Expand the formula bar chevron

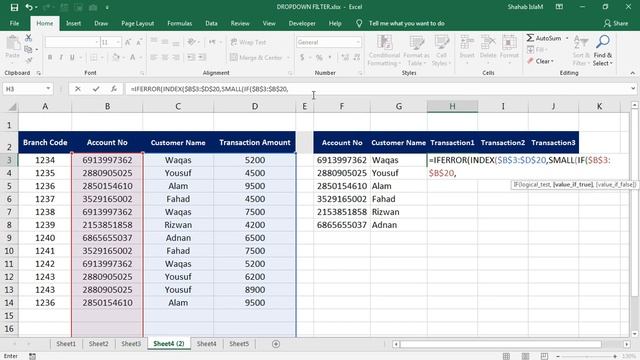[633, 88]
